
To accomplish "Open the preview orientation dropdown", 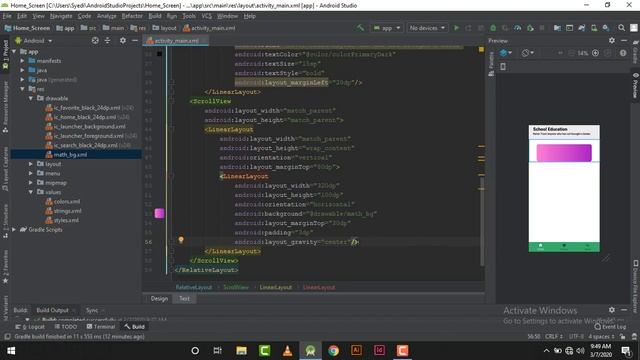I will point(528,53).
